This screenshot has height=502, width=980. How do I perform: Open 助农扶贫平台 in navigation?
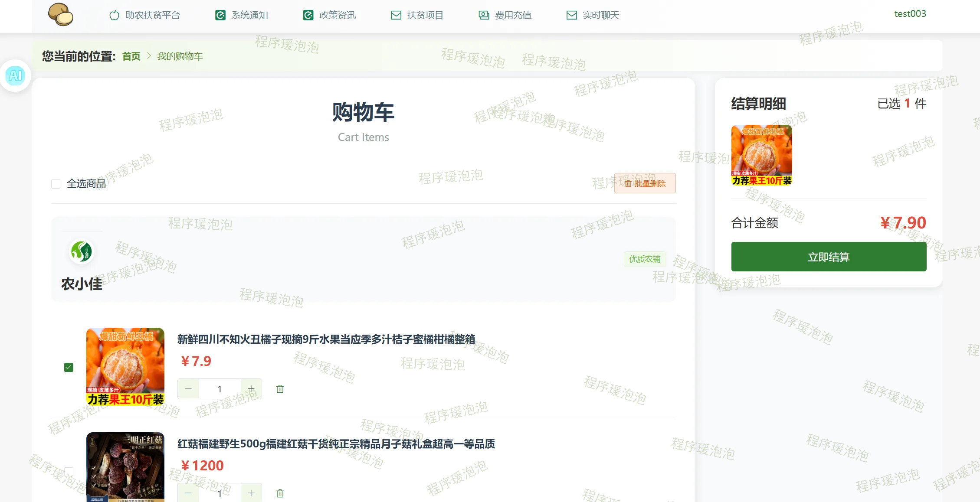144,15
